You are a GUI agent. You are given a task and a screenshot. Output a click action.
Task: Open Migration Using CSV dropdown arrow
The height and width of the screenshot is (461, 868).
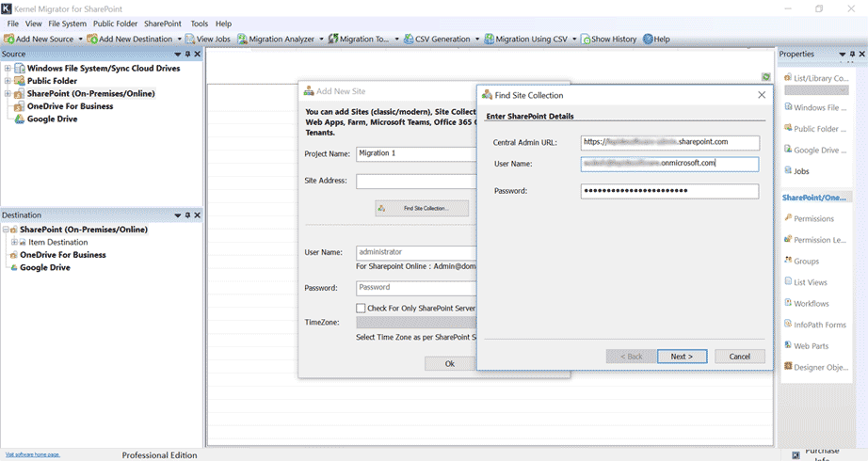574,40
